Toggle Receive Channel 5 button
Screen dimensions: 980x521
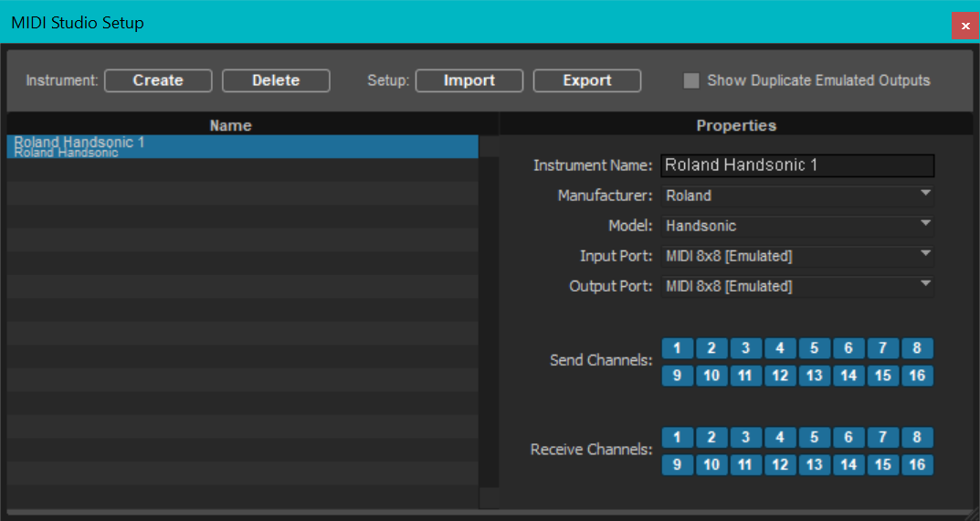click(x=814, y=438)
